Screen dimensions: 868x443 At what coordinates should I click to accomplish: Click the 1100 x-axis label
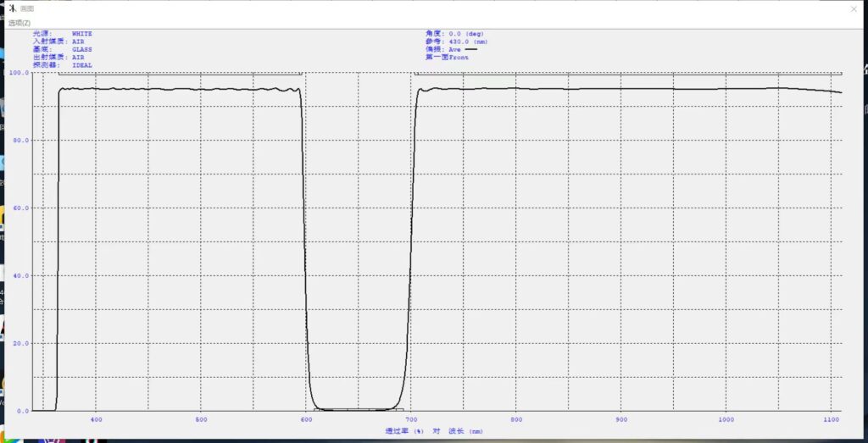[830, 418]
